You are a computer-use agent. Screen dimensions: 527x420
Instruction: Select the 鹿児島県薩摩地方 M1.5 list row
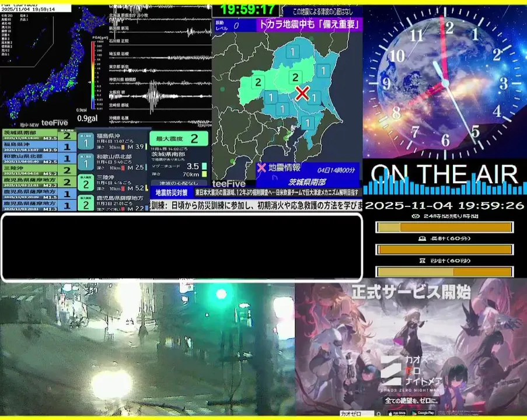(x=39, y=194)
